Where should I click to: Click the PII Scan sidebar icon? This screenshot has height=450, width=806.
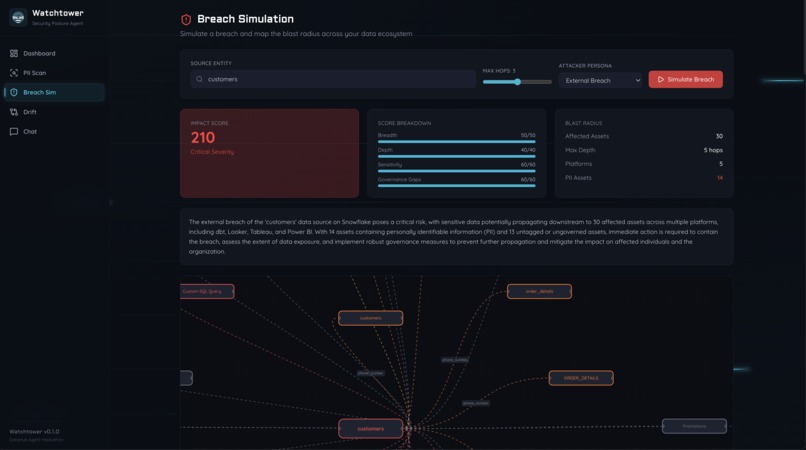[14, 73]
